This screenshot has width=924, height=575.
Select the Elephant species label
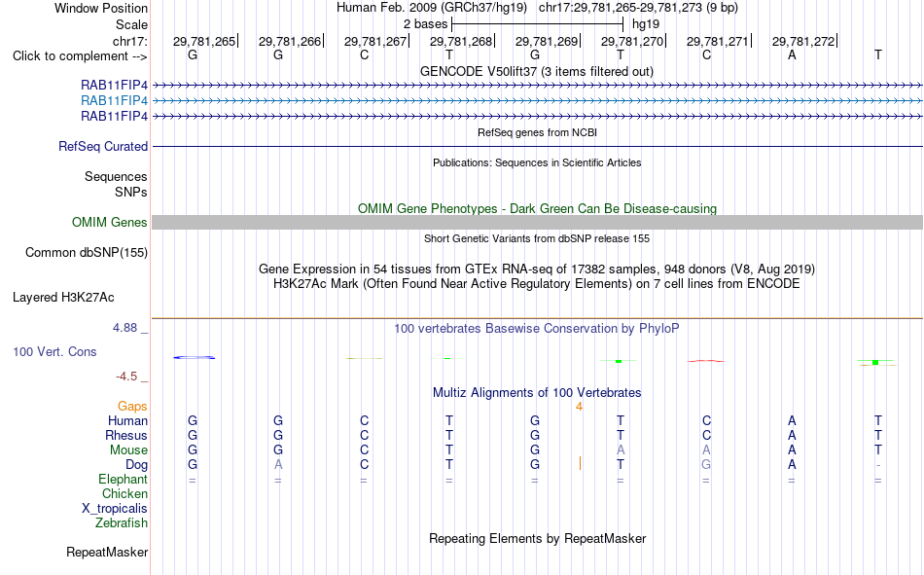click(124, 480)
